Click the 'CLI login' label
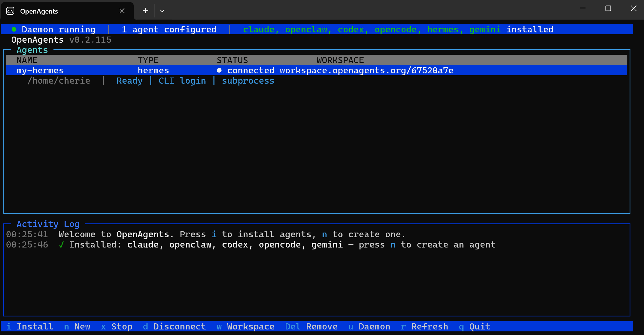 coord(182,81)
